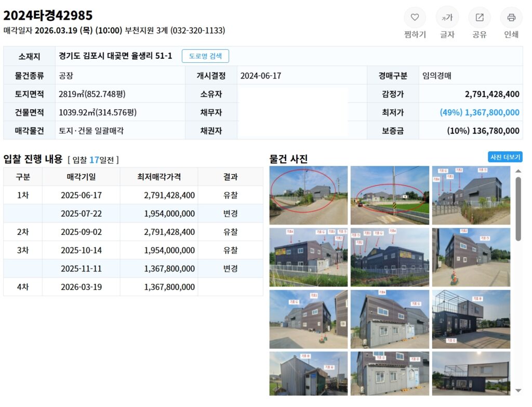Open first thumbnail in second photo row
The width and height of the screenshot is (532, 407).
309,257
